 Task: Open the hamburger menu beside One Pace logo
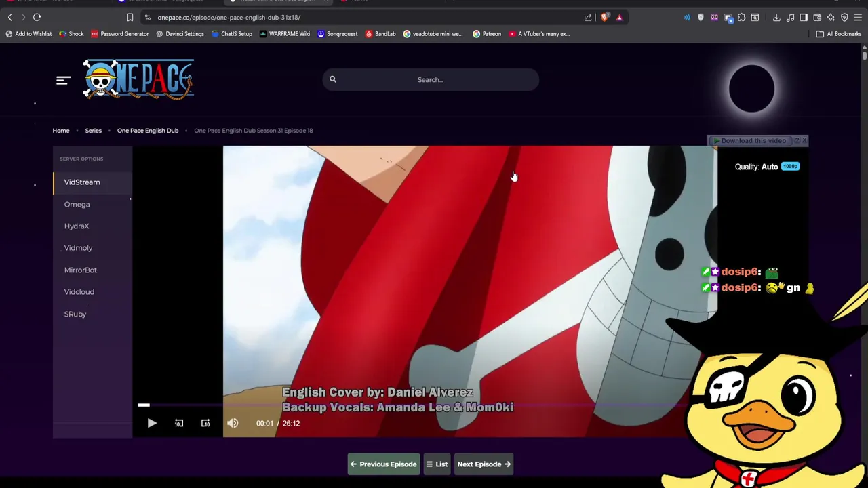[x=63, y=80]
